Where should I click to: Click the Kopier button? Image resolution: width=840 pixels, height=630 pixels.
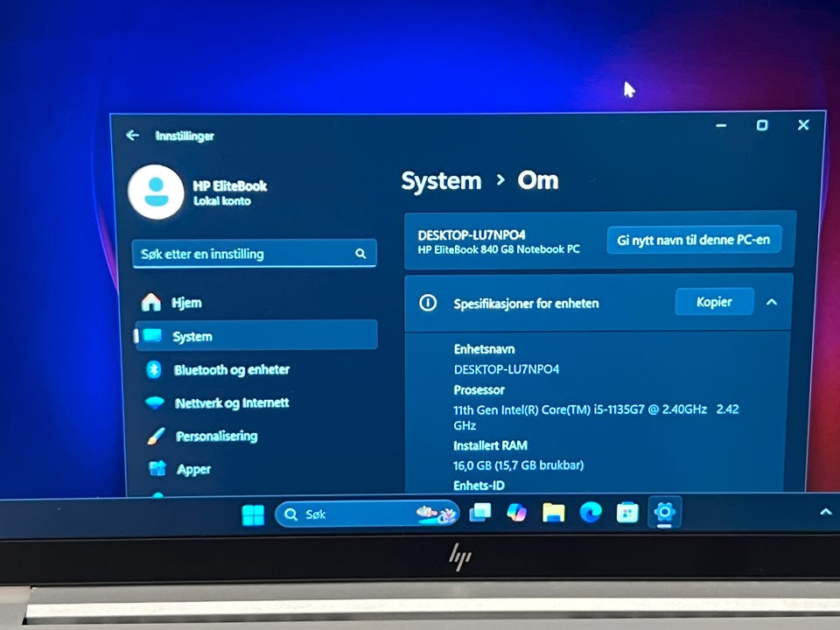pyautogui.click(x=715, y=302)
